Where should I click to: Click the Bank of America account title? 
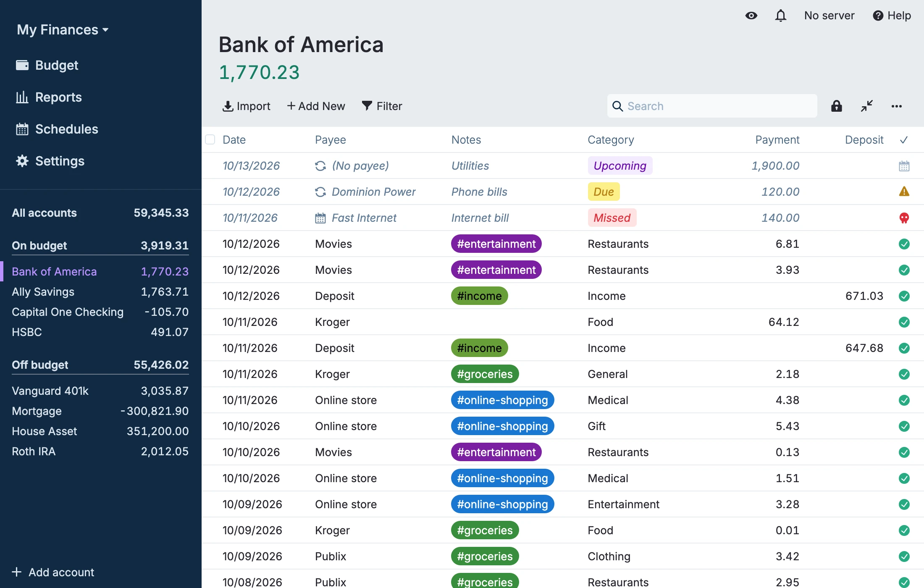click(x=301, y=45)
